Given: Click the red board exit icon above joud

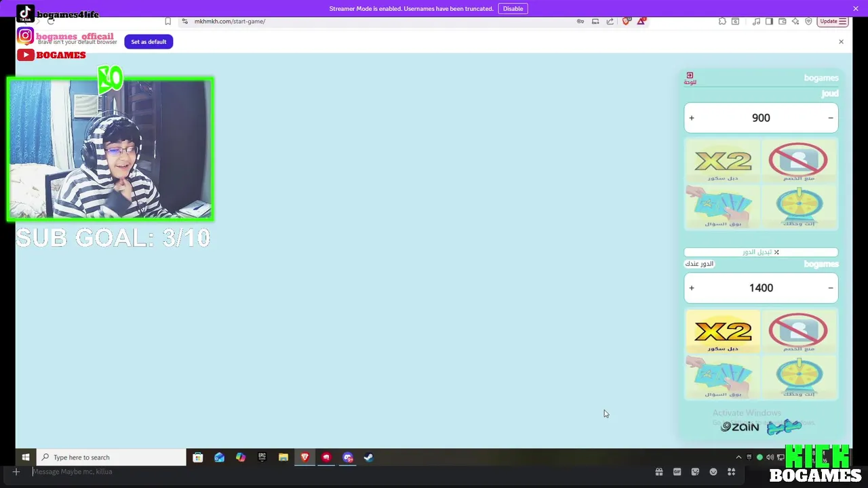Looking at the screenshot, I should tap(690, 78).
